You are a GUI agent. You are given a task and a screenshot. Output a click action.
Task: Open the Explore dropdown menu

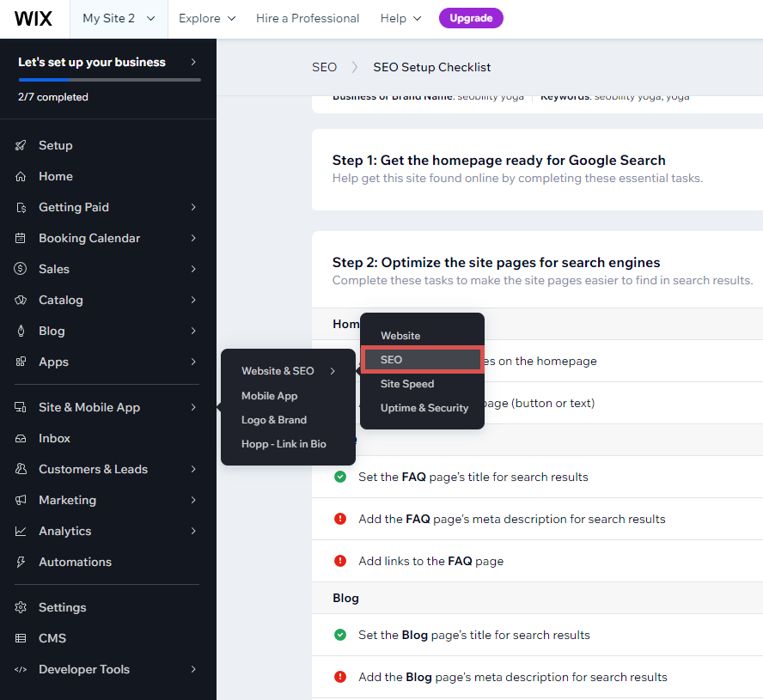(206, 18)
